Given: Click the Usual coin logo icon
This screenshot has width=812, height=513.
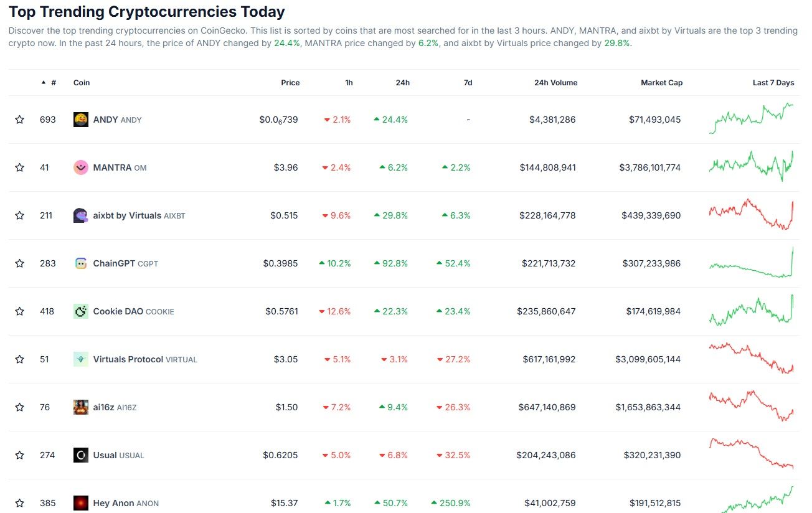Looking at the screenshot, I should click(81, 455).
